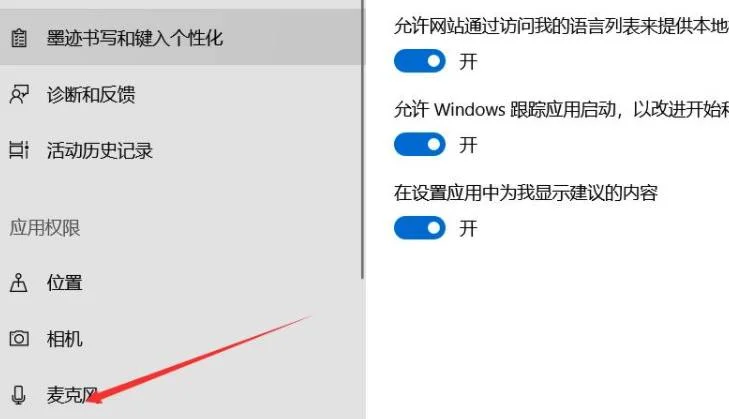This screenshot has height=419, width=729.
Task: Click the location pin icon beside 位置
Action: click(x=19, y=282)
